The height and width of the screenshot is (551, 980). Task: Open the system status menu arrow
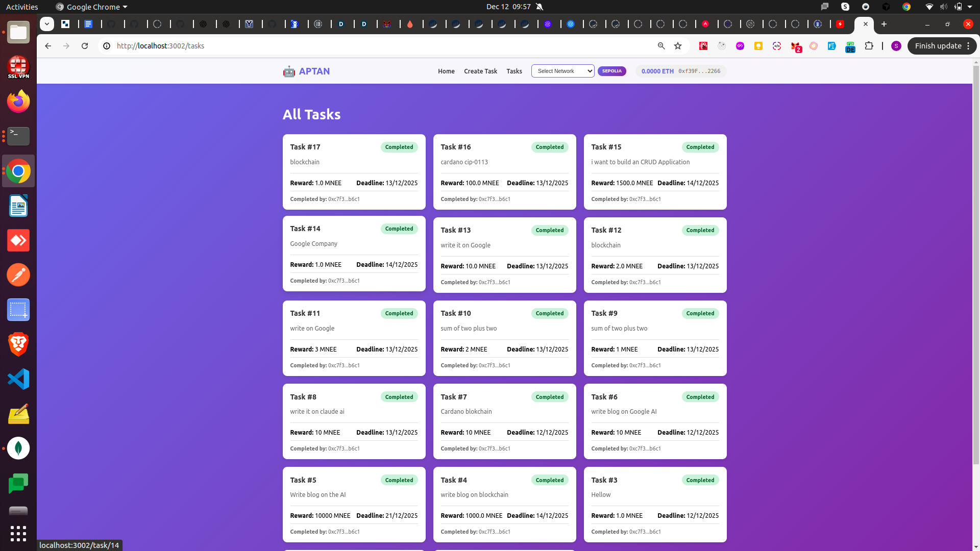pos(969,7)
